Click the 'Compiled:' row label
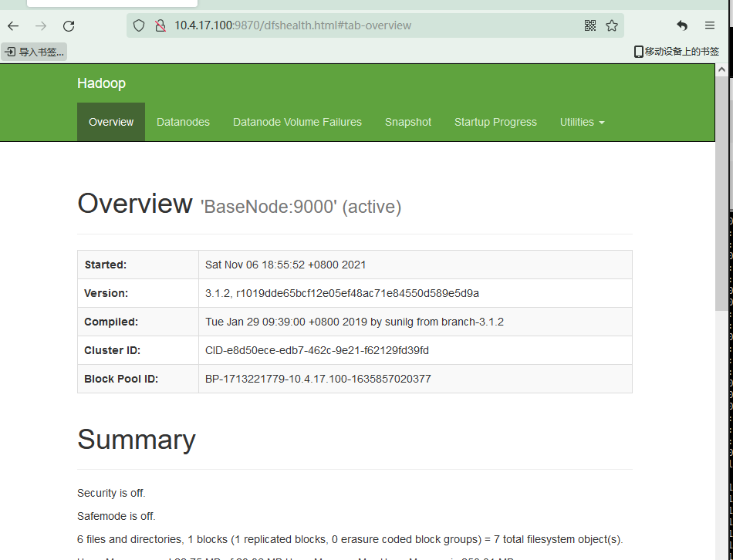 point(111,322)
